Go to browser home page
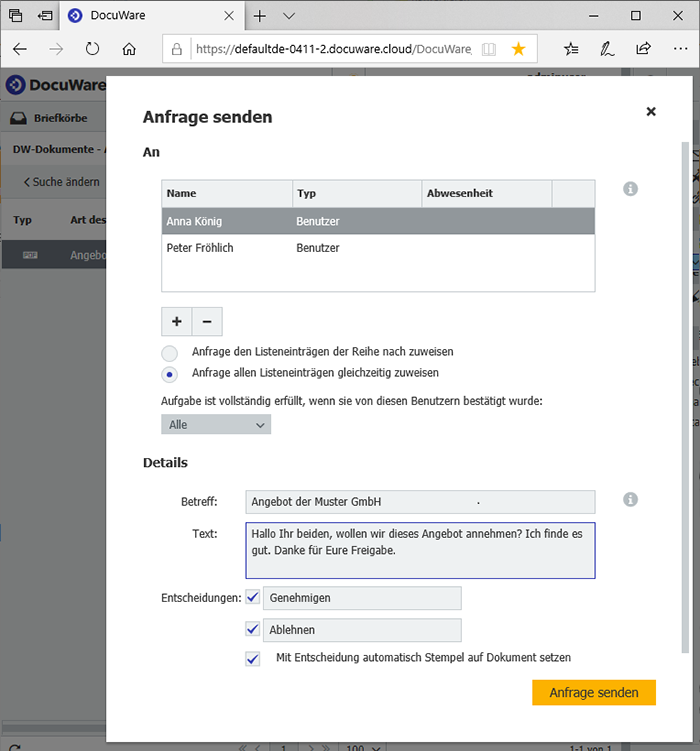This screenshot has height=751, width=700. pyautogui.click(x=129, y=48)
